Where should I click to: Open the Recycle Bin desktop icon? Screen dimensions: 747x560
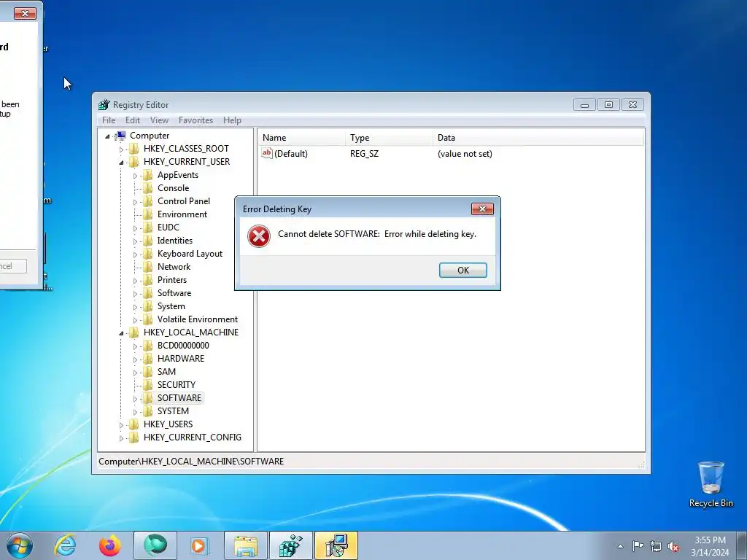[x=711, y=484]
